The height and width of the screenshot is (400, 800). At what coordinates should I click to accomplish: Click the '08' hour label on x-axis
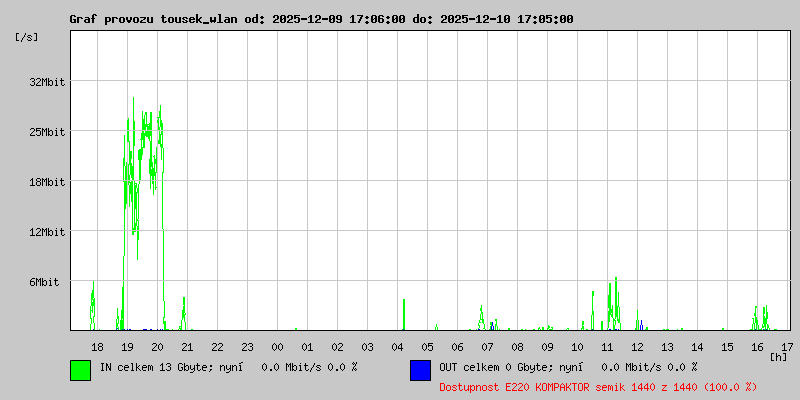tap(517, 347)
